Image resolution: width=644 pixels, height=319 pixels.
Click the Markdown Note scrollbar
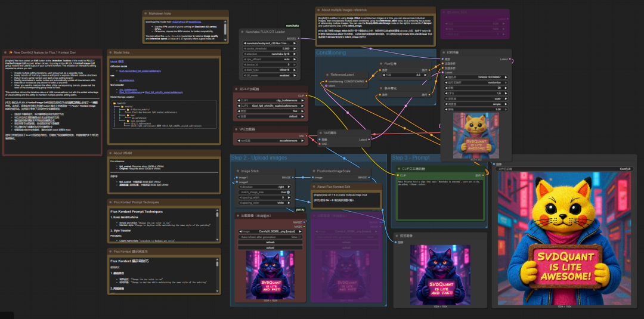225,28
